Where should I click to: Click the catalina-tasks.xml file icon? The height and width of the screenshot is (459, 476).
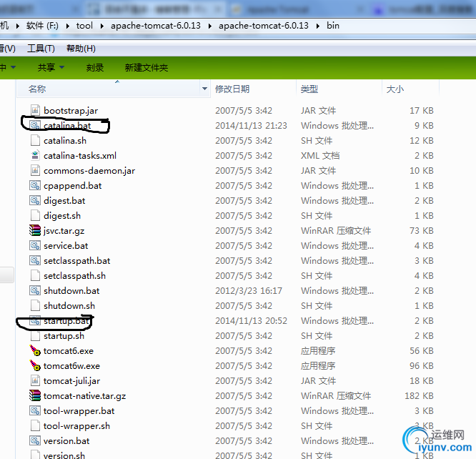point(35,155)
